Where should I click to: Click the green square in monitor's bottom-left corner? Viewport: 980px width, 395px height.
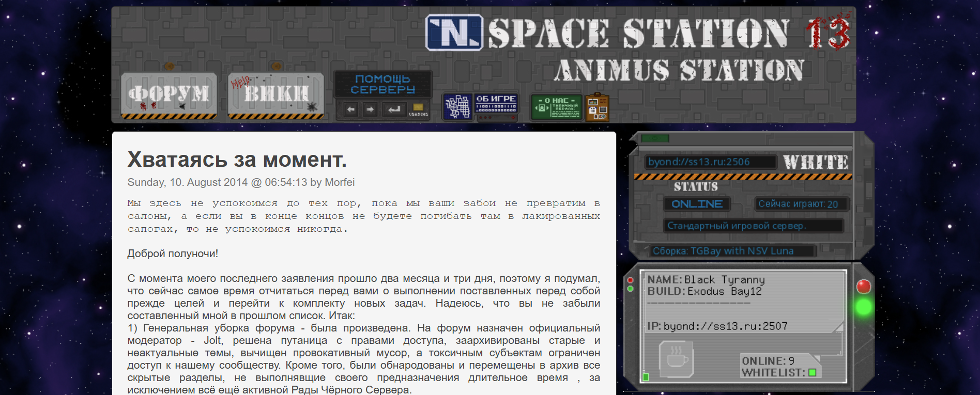(646, 377)
